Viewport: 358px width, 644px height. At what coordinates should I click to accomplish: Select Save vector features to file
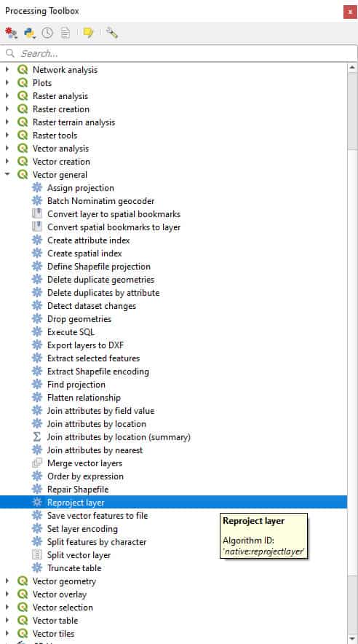click(x=98, y=516)
